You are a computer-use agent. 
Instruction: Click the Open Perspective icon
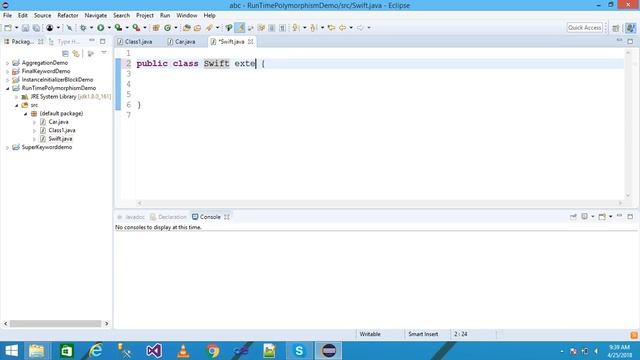click(616, 28)
